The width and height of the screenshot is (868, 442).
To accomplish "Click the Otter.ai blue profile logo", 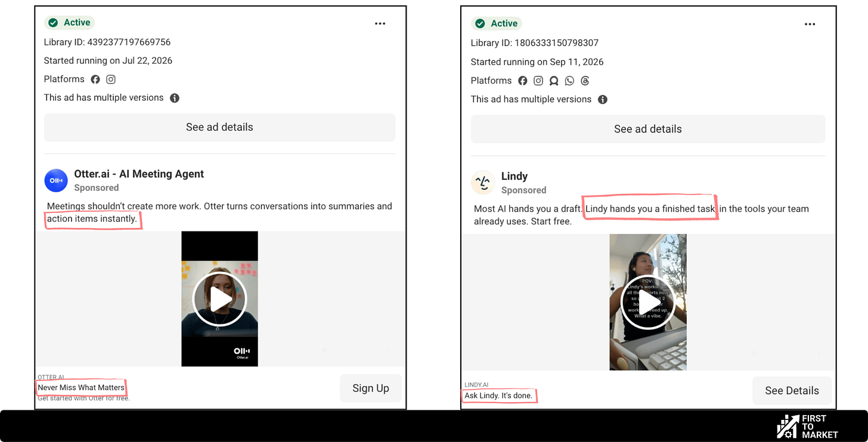I will 56,180.
